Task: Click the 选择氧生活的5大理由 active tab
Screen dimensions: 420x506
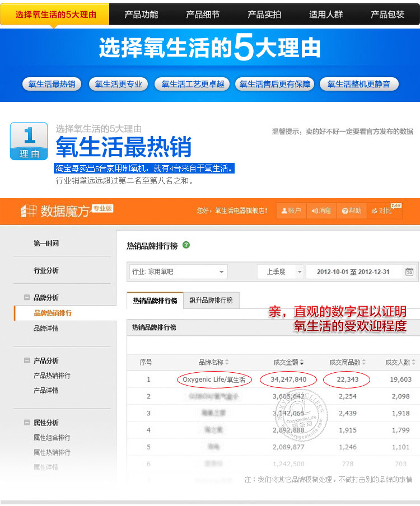Action: 55,15
